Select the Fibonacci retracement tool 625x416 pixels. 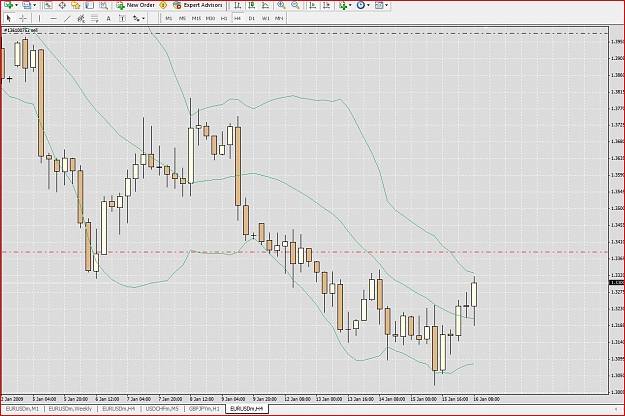[94, 18]
